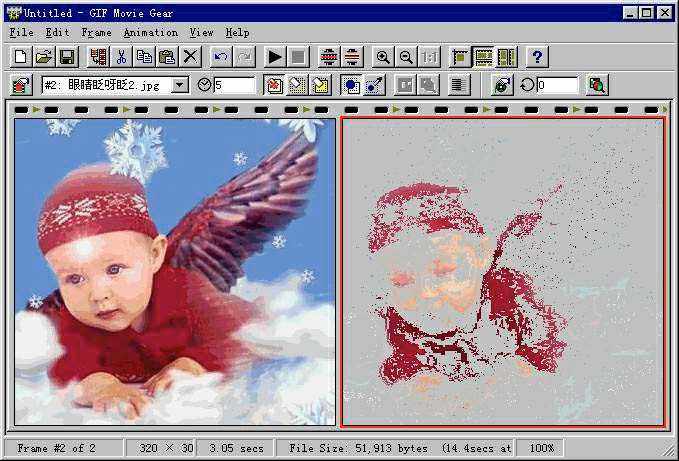
Task: Delete the frame using the X icon
Action: pos(191,58)
